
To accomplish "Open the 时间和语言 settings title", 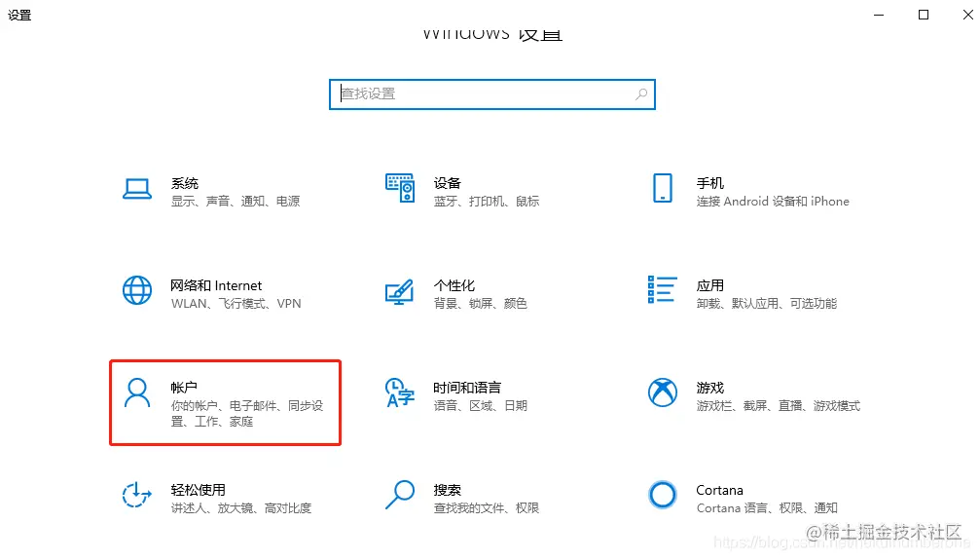I will [x=467, y=388].
